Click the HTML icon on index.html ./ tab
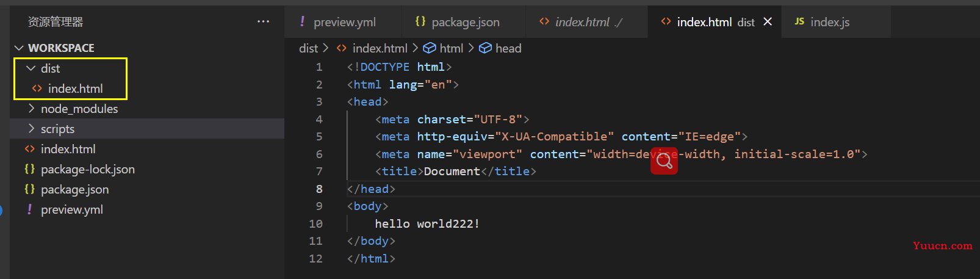The width and height of the screenshot is (980, 279). click(544, 21)
